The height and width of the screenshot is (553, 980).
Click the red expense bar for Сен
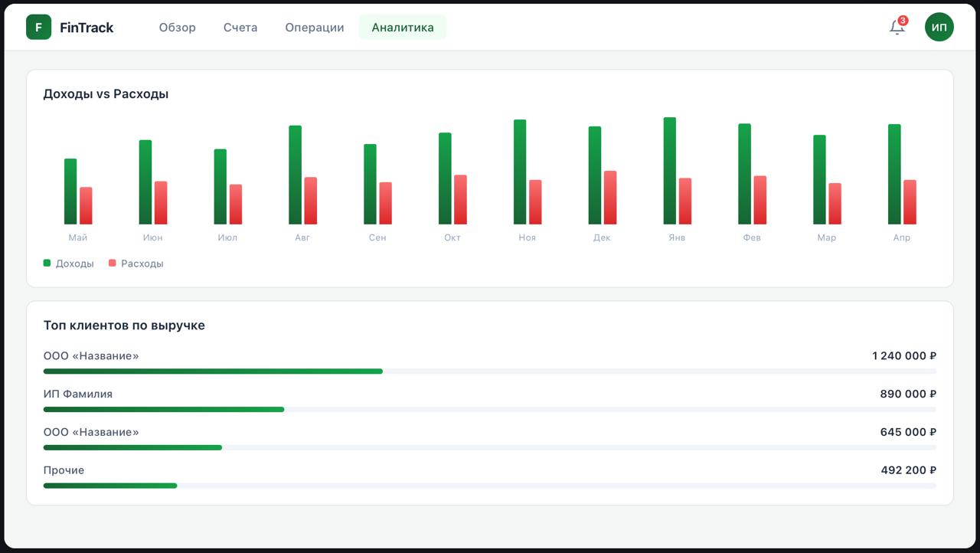386,204
